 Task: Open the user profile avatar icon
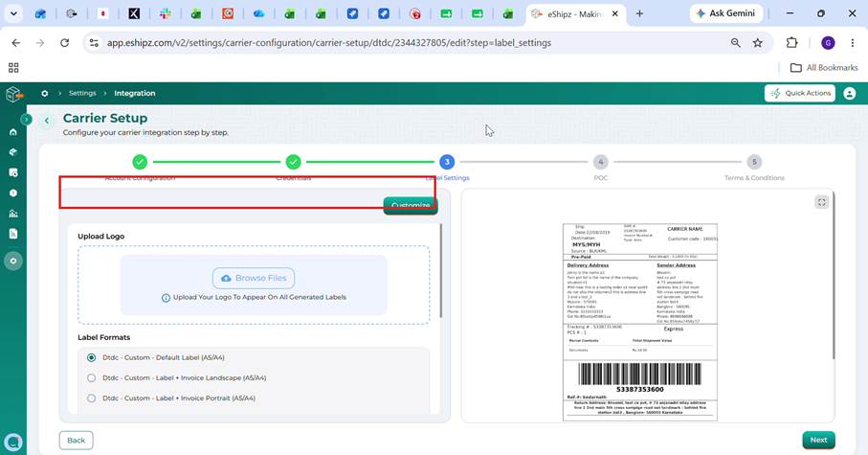click(x=849, y=93)
